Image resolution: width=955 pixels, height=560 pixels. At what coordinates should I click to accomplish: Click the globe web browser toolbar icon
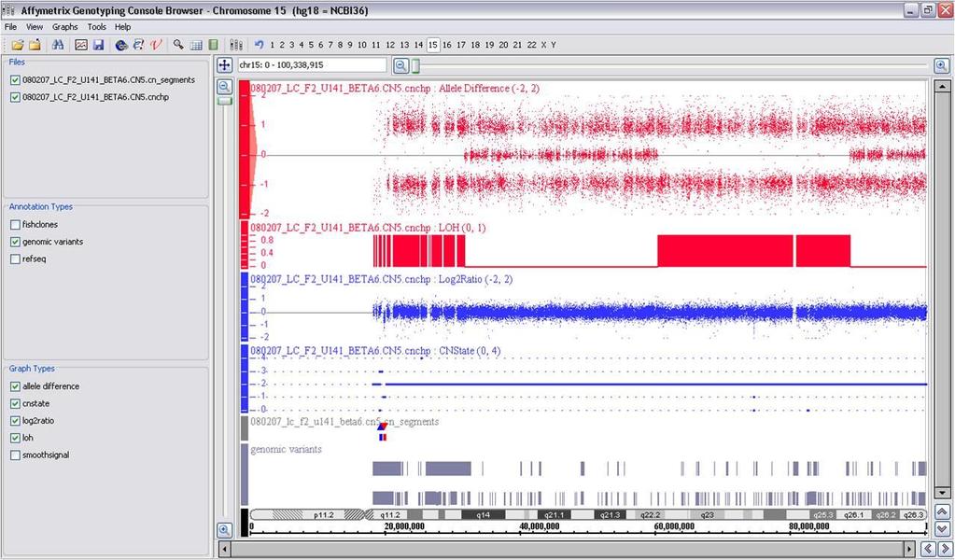[x=121, y=45]
